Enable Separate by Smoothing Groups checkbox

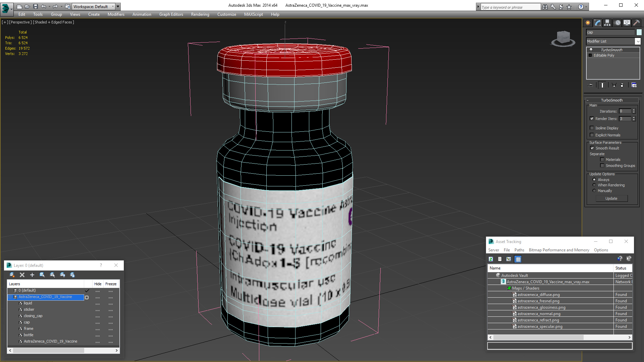click(602, 166)
